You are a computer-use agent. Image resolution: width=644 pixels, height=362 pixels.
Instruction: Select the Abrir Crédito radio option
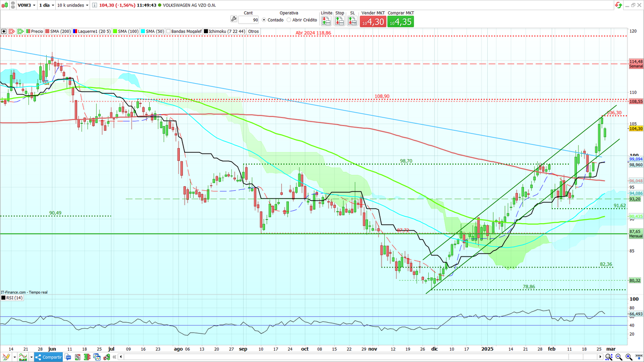click(289, 20)
